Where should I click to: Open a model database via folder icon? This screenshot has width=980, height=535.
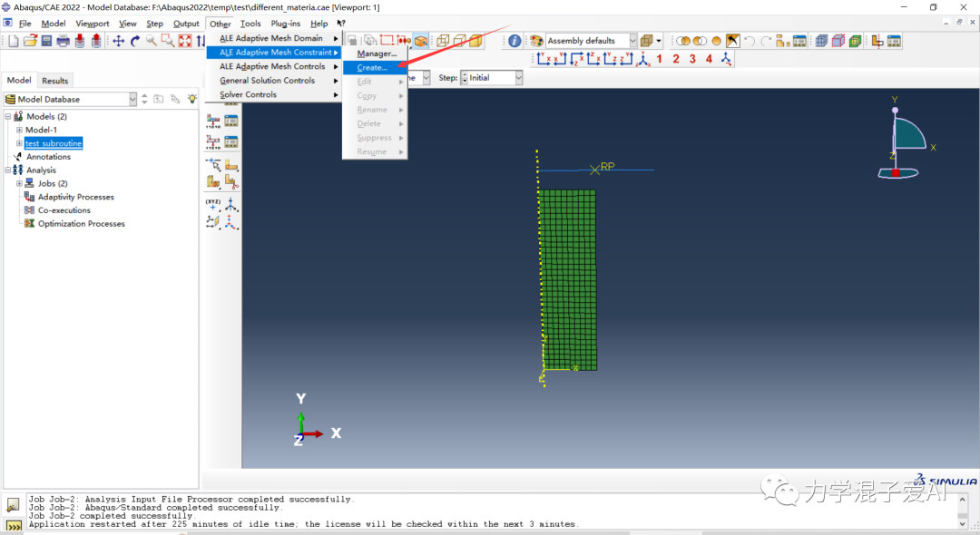[x=30, y=41]
